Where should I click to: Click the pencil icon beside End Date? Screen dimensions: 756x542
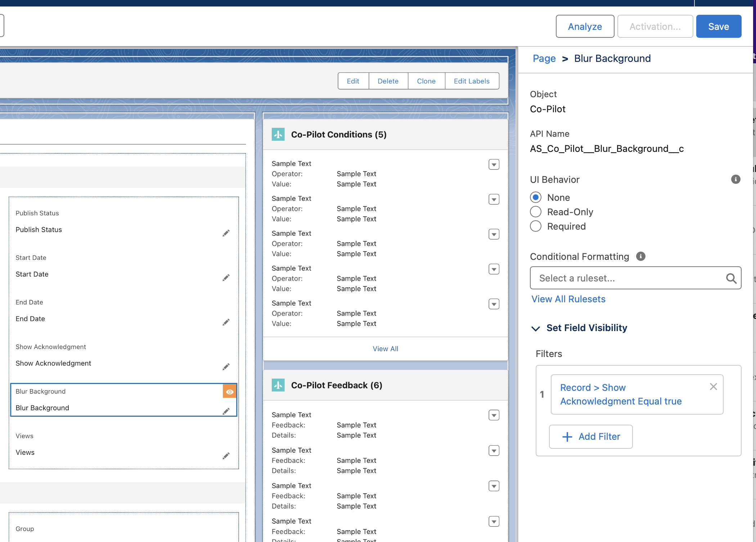coord(226,322)
